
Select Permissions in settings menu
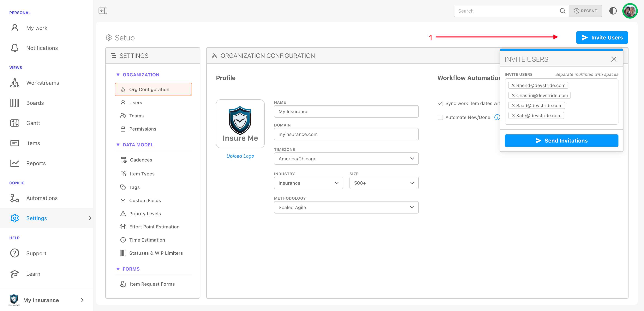(142, 129)
